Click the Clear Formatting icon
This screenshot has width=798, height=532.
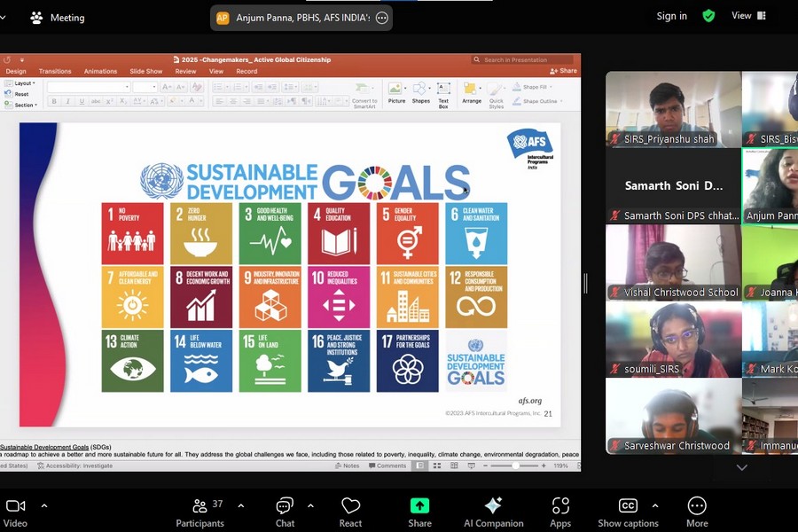point(197,88)
